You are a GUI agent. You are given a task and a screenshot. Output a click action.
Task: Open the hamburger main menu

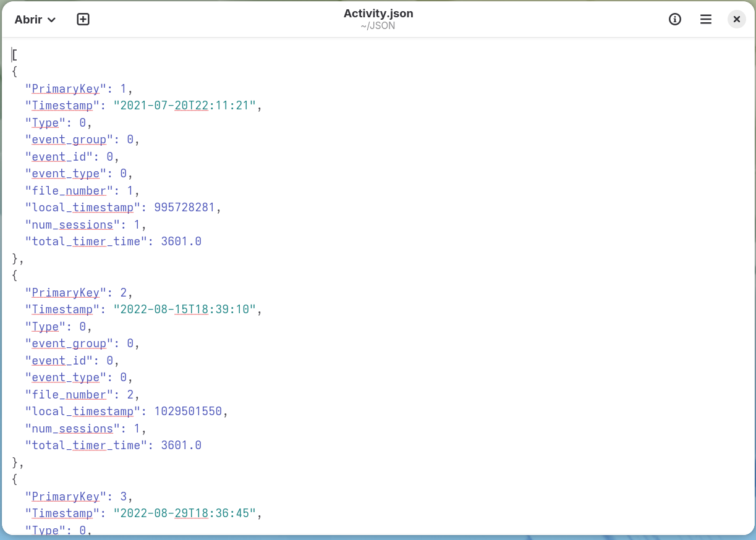coord(706,20)
